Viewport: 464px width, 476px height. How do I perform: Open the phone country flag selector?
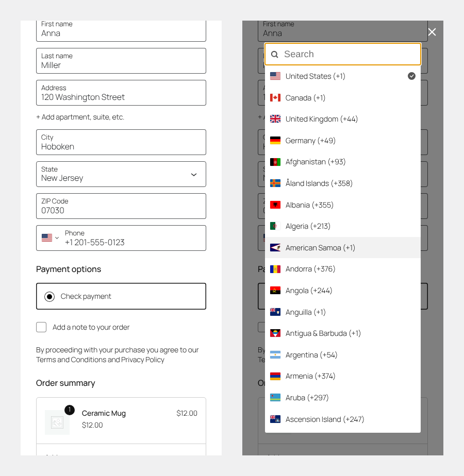tap(50, 238)
